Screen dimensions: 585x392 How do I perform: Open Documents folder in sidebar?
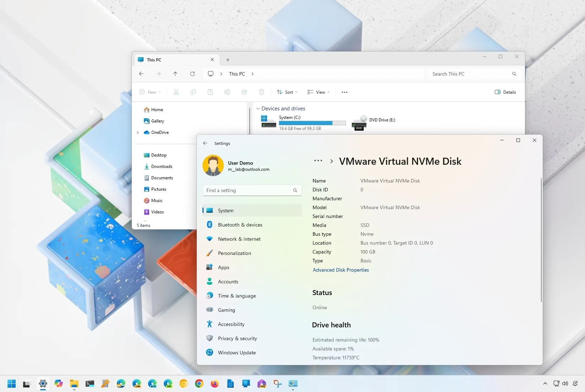click(158, 178)
